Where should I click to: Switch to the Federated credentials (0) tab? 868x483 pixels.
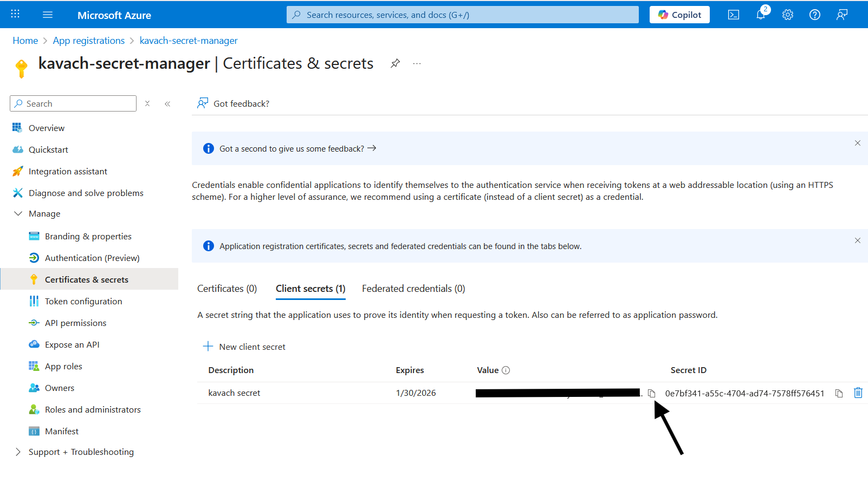[x=413, y=289]
